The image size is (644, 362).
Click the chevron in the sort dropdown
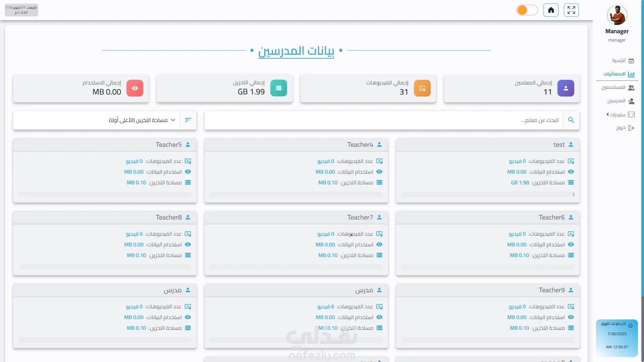(x=173, y=120)
